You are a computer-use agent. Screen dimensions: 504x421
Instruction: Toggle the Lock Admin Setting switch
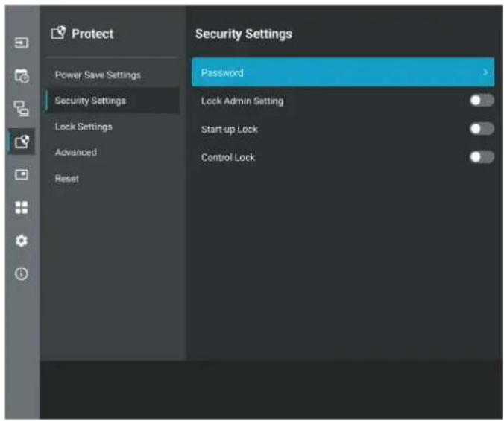(x=482, y=101)
